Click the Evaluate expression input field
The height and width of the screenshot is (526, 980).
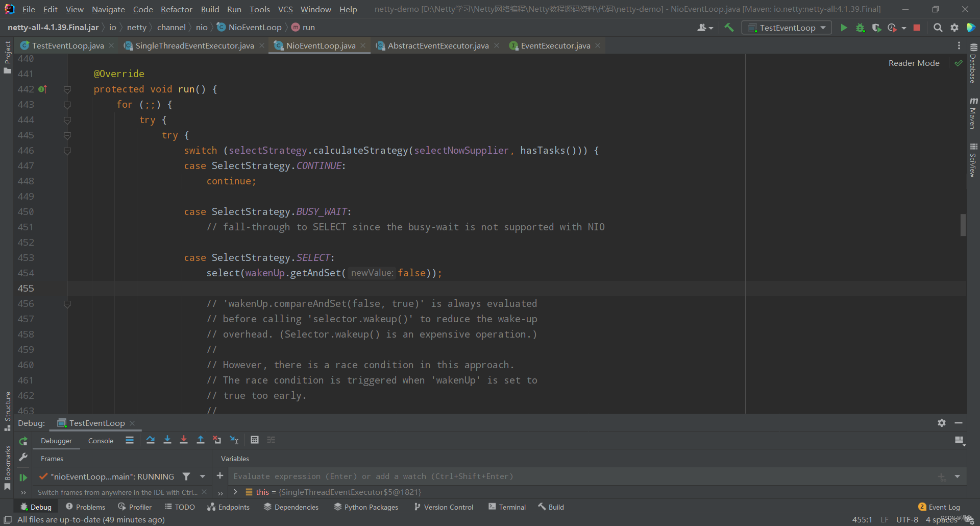(582, 476)
